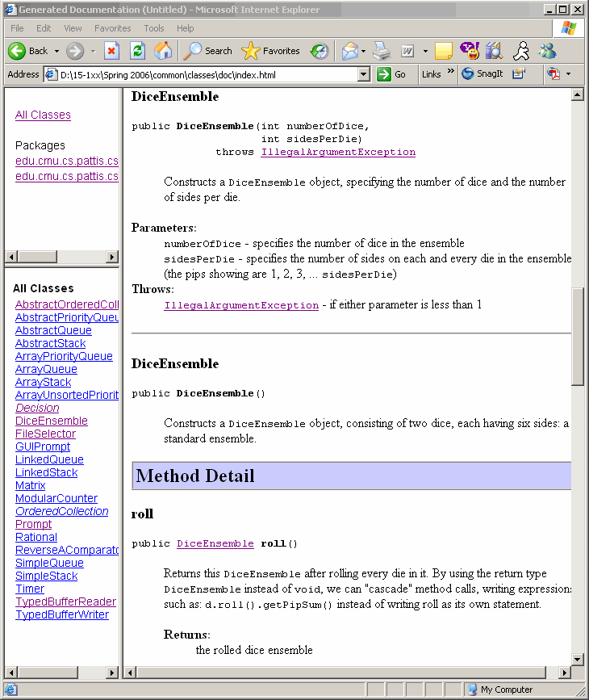Open the Tools menu

153,28
